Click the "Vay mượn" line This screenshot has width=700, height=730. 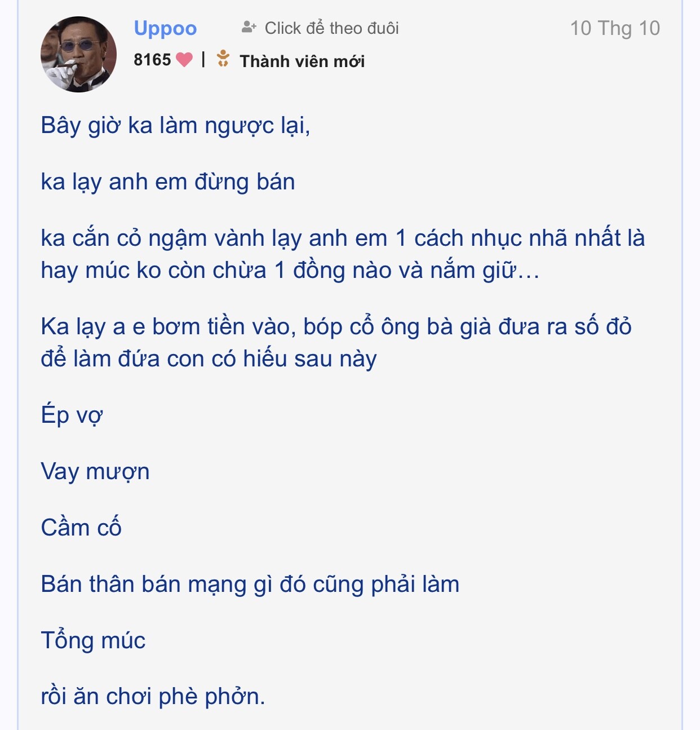pyautogui.click(x=95, y=472)
